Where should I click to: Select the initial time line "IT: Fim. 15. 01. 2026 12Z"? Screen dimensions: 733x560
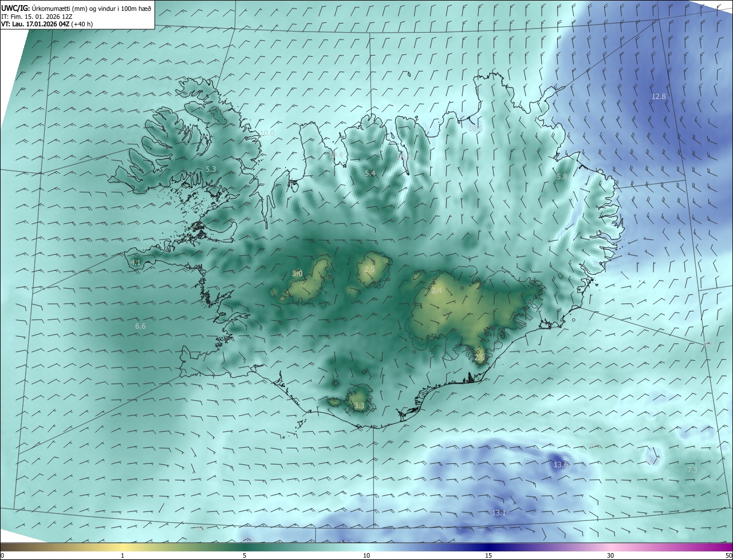click(x=36, y=17)
